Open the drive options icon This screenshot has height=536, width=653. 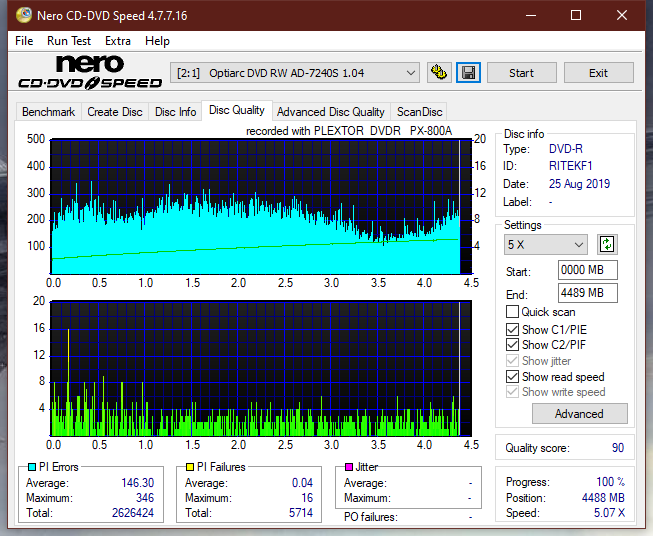(x=439, y=73)
